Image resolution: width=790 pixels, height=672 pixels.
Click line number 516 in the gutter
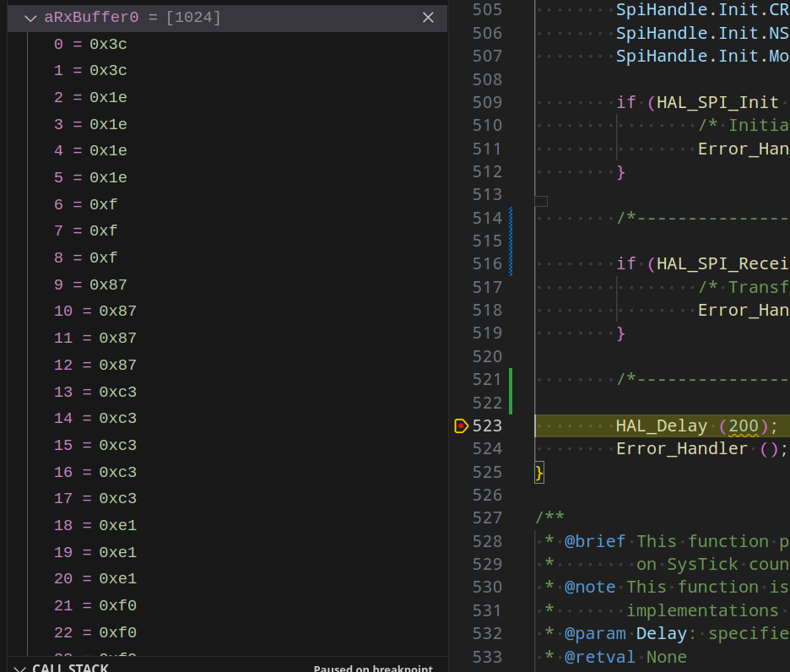pyautogui.click(x=488, y=263)
